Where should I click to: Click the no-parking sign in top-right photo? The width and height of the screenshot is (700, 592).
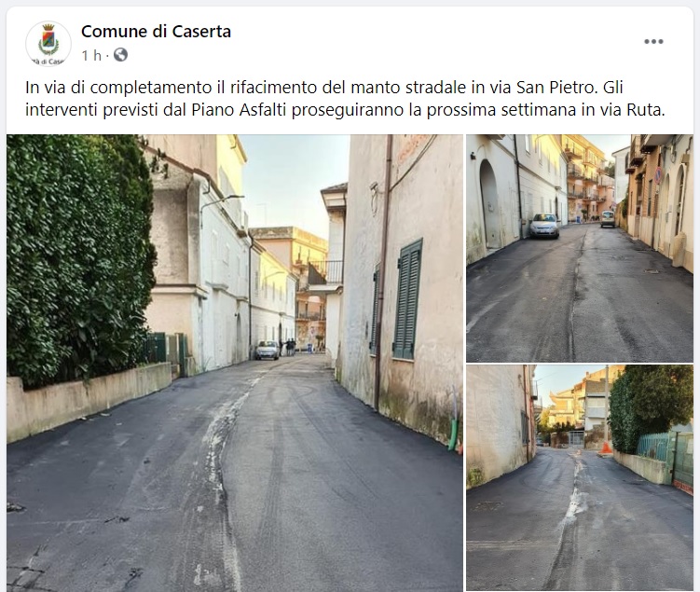tap(658, 175)
